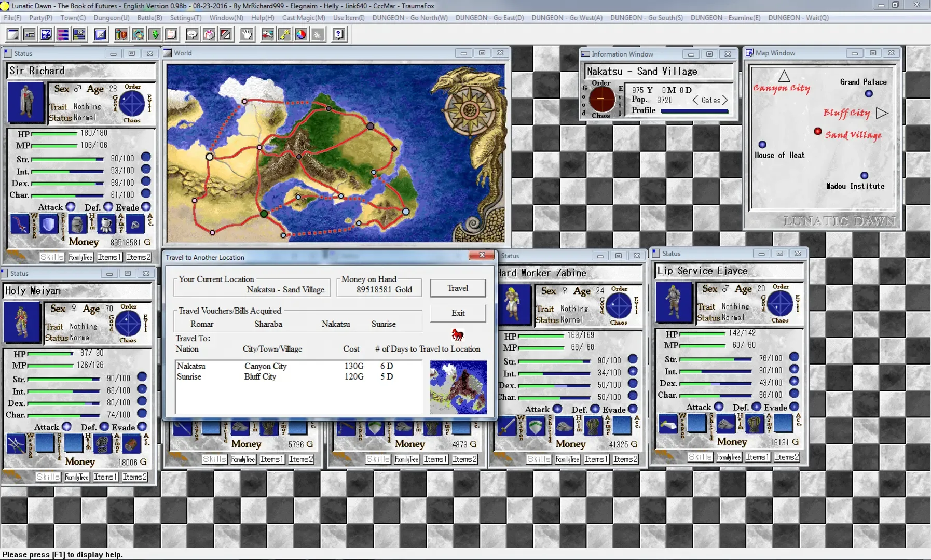Click the DUNGEON - Go North menu item

coord(412,17)
